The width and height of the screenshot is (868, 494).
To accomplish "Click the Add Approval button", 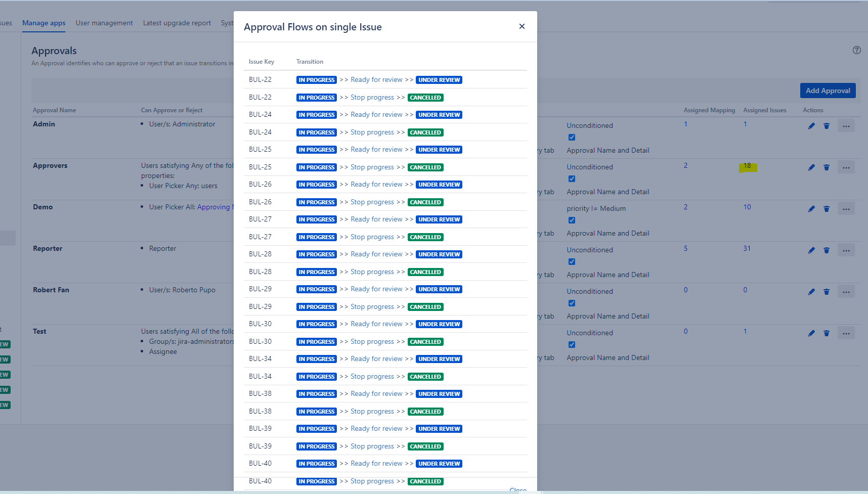I will click(x=828, y=91).
